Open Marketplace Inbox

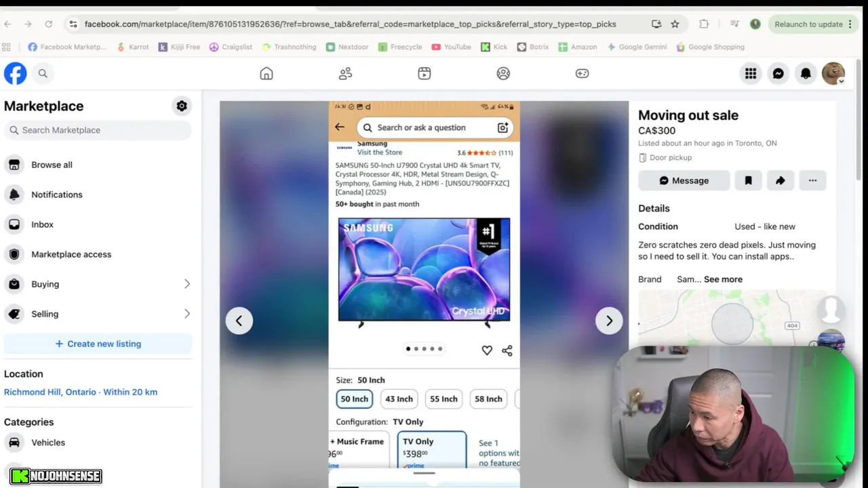click(x=98, y=224)
